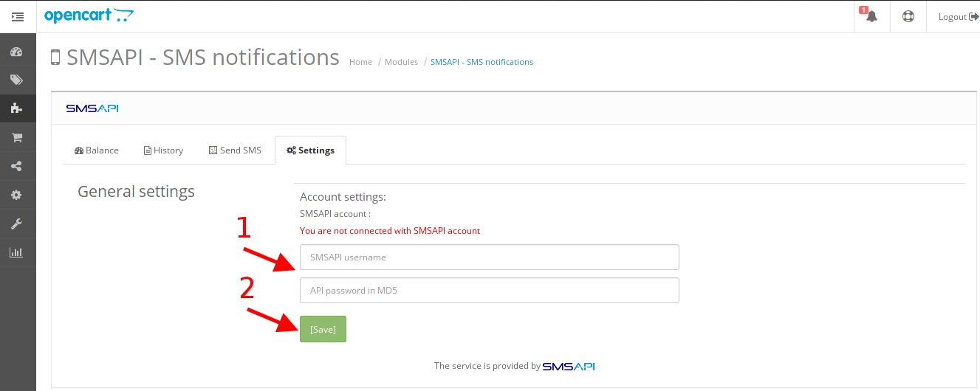The width and height of the screenshot is (980, 391).
Task: Click Logout in top bar
Action: [958, 17]
